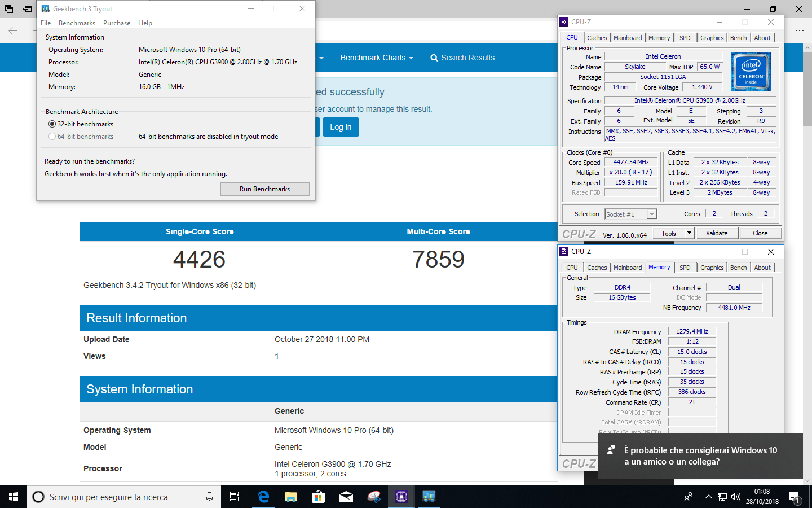The image size is (812, 508).
Task: Show hidden system tray icons
Action: pos(708,497)
